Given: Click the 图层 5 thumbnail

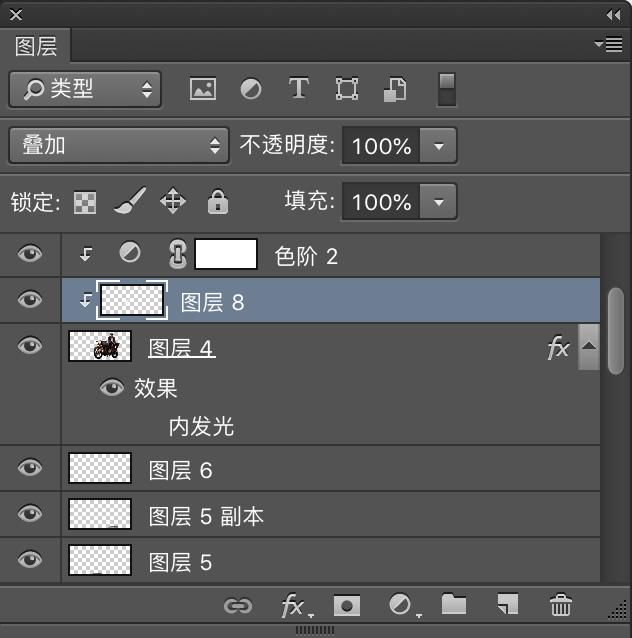Looking at the screenshot, I should coord(100,560).
